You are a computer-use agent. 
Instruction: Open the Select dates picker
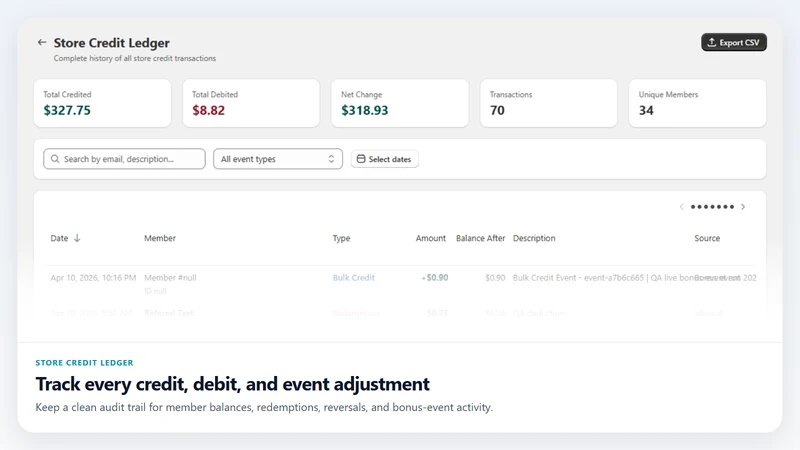click(x=384, y=159)
